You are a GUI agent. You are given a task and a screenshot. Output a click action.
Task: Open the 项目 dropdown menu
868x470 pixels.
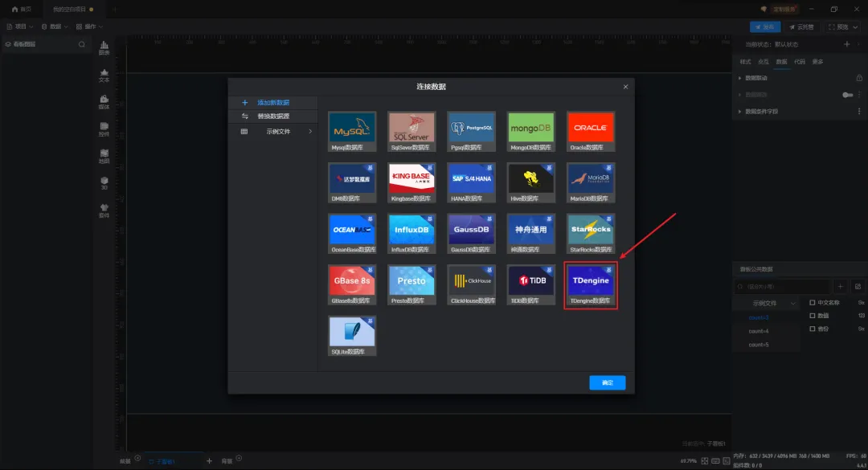click(x=20, y=27)
